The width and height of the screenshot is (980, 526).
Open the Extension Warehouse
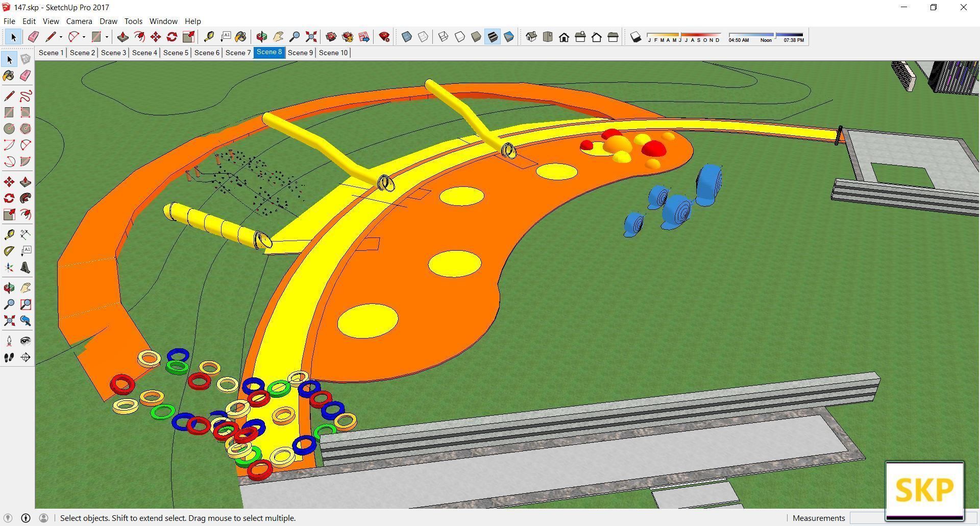click(348, 37)
